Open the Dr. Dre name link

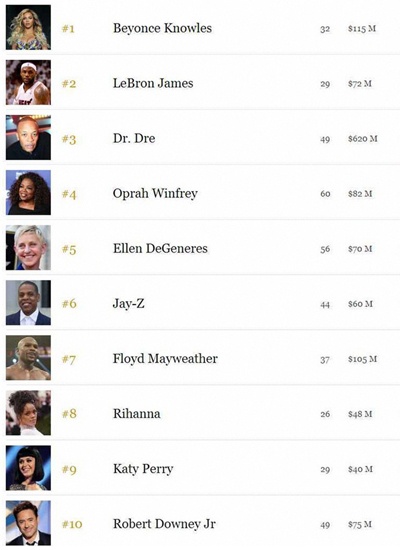pos(134,138)
